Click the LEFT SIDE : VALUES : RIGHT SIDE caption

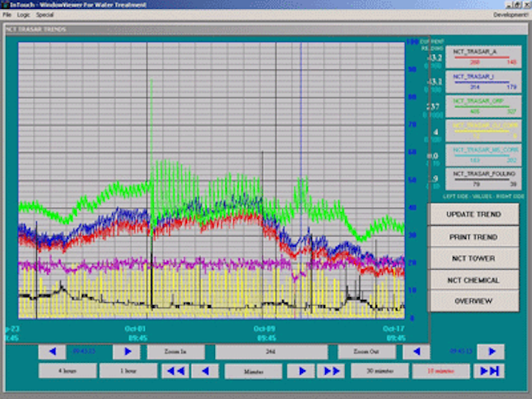483,197
